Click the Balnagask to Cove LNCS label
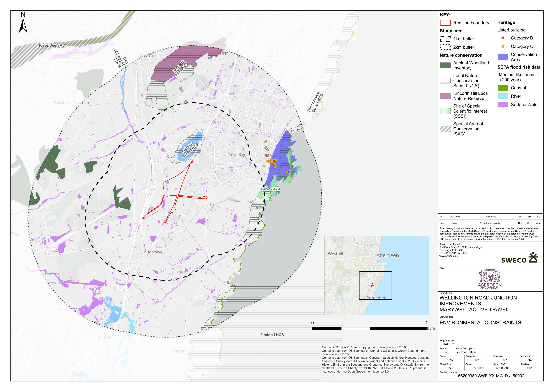 pos(315,102)
